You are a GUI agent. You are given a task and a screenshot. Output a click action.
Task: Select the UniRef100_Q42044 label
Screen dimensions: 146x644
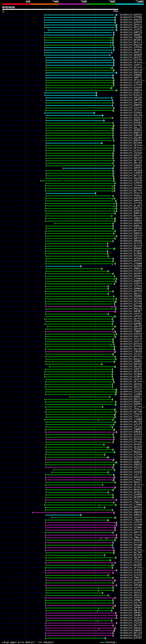coord(131,301)
